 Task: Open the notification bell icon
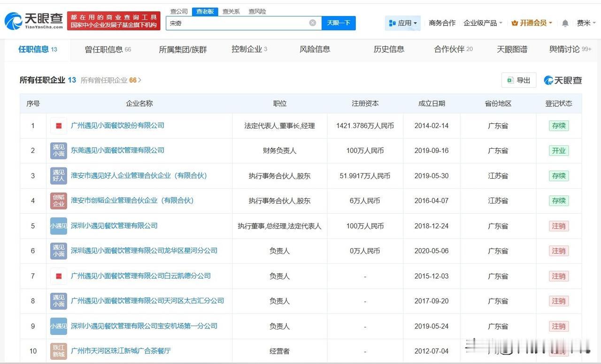coord(565,23)
